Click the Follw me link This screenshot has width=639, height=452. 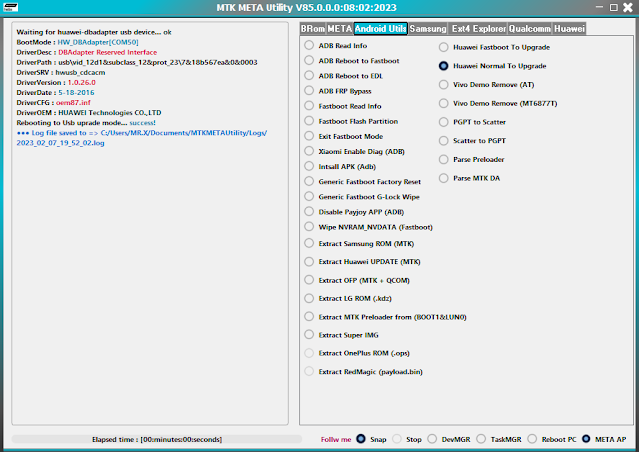pyautogui.click(x=336, y=439)
